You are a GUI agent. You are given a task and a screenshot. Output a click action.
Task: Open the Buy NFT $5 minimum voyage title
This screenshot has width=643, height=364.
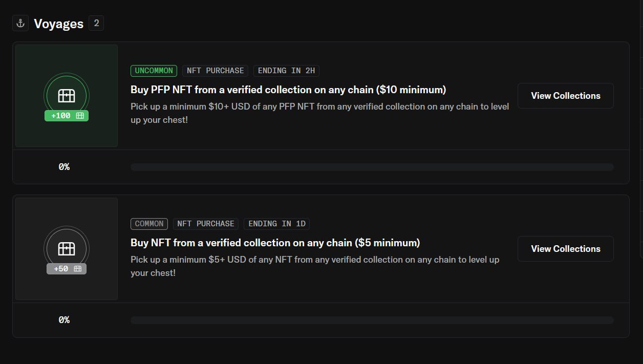pyautogui.click(x=275, y=243)
